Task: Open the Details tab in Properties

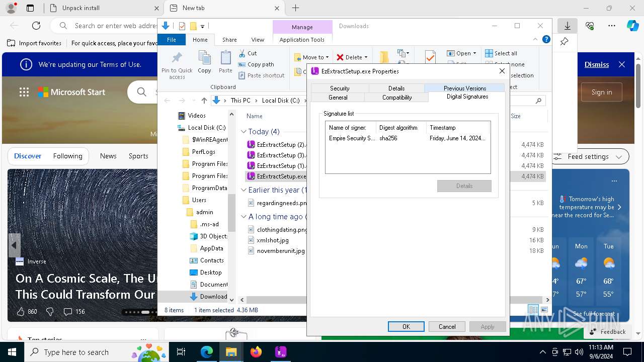Action: pos(396,88)
